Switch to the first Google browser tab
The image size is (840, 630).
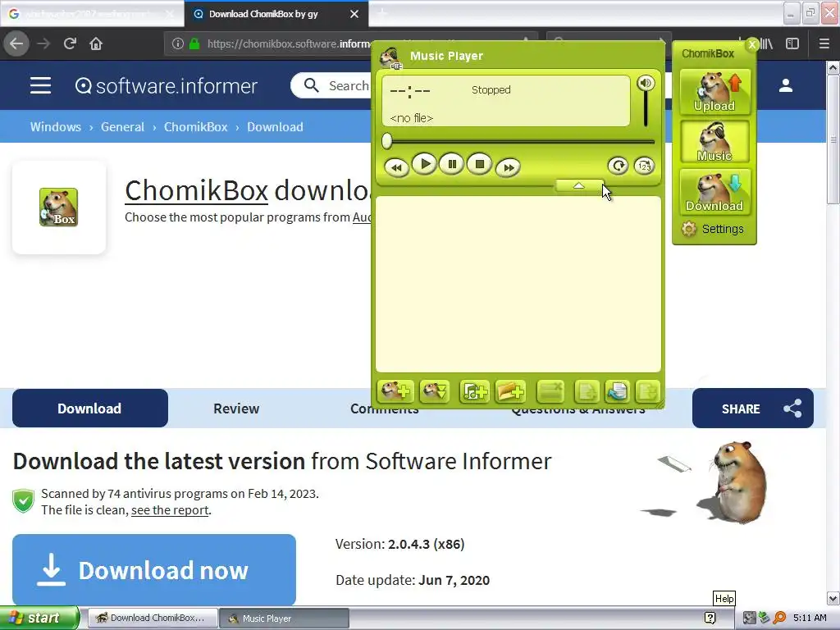click(x=91, y=14)
